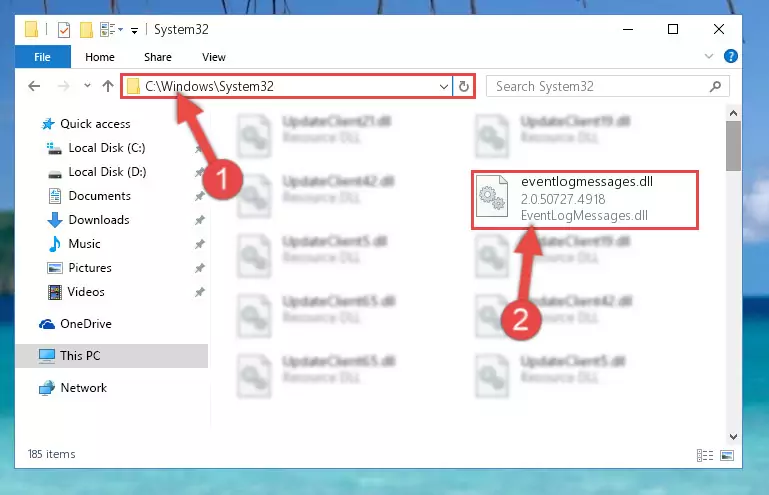The height and width of the screenshot is (495, 769).
Task: Click the eventlogmessages.dll gear file icon
Action: pos(492,196)
